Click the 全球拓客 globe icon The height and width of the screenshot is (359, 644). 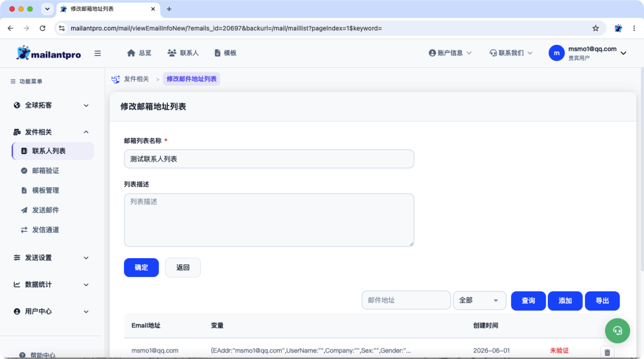17,105
